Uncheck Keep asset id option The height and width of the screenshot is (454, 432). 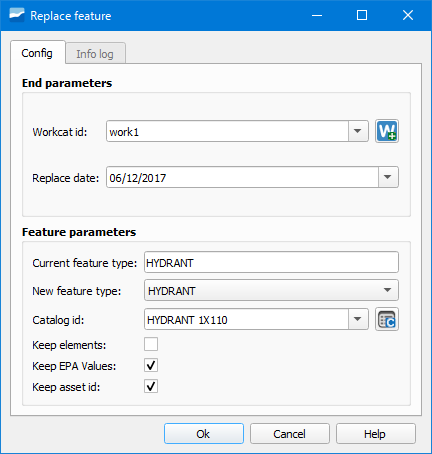click(x=151, y=387)
